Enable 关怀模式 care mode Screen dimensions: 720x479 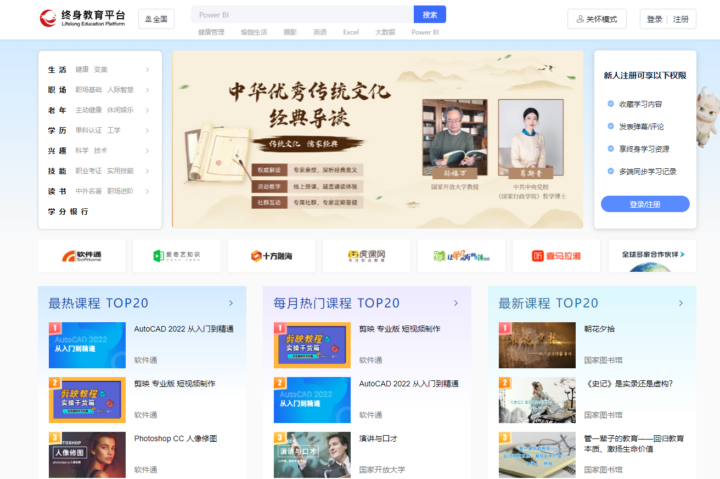[597, 19]
